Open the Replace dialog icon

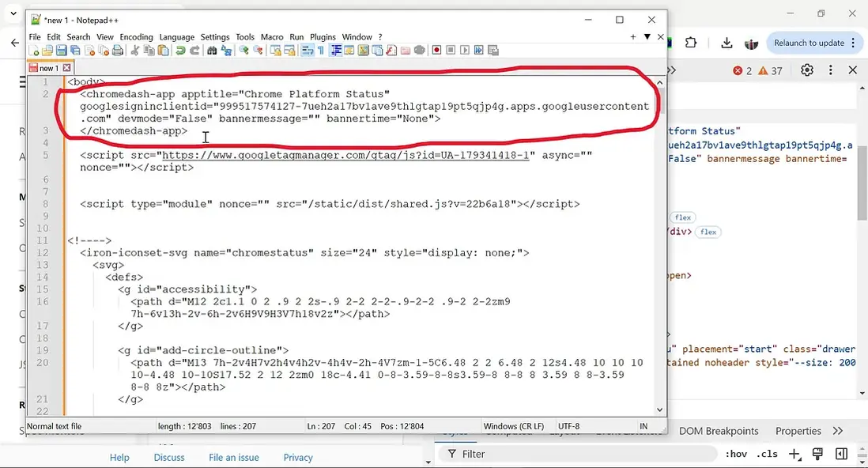(226, 51)
